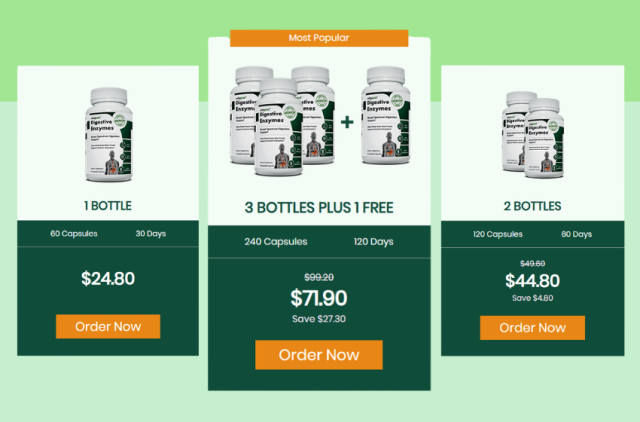Click the three-bottle group image

pyautogui.click(x=282, y=121)
